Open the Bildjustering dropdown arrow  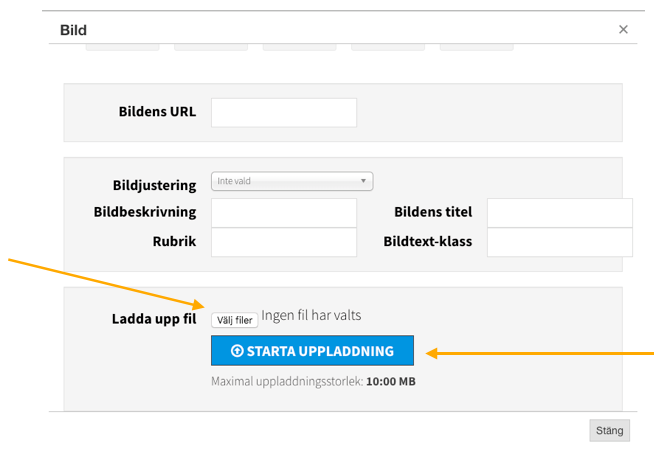point(363,181)
